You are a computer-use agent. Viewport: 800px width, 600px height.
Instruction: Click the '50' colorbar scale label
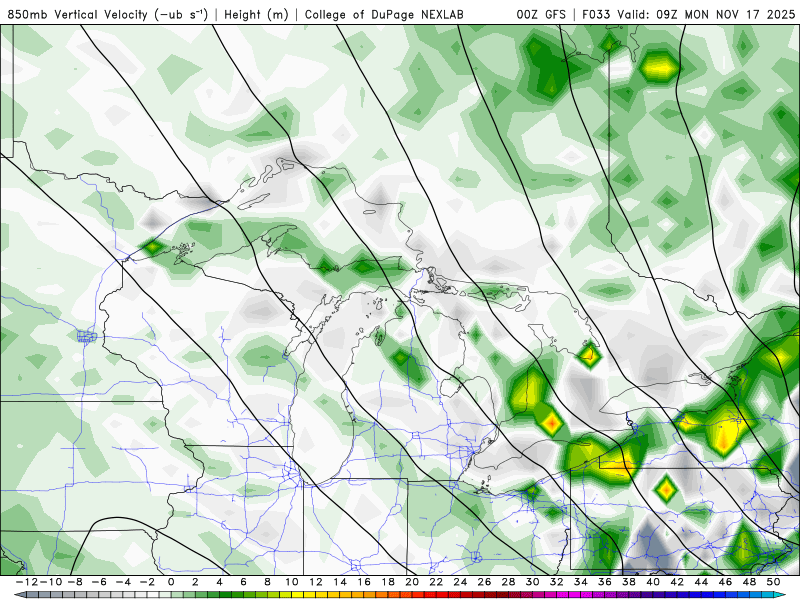(x=773, y=582)
